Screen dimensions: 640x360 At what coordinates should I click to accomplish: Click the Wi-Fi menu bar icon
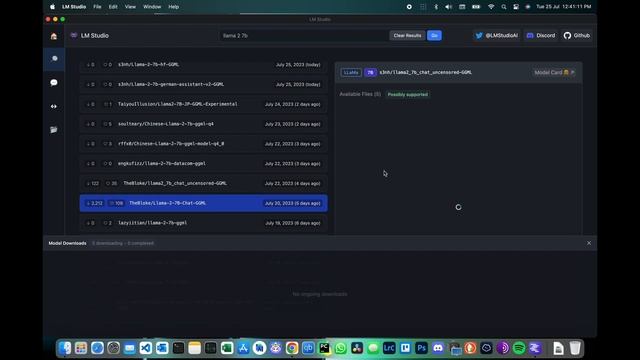(491, 7)
